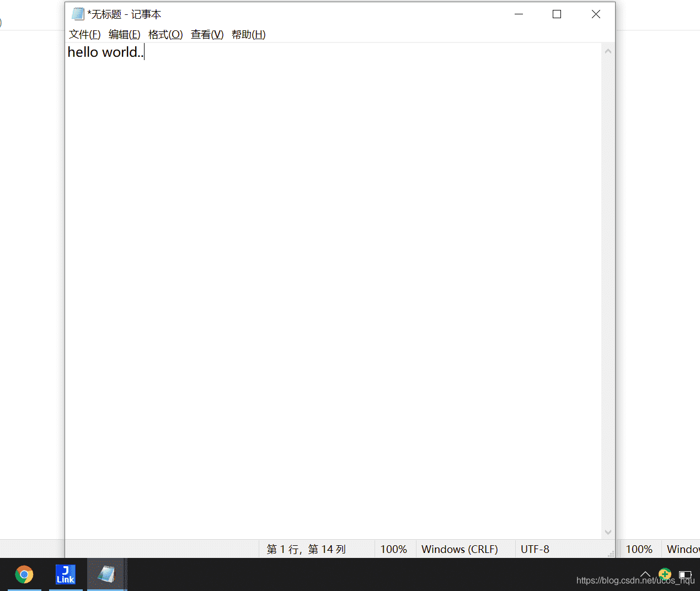
Task: Open the 格式(O) menu
Action: 165,35
